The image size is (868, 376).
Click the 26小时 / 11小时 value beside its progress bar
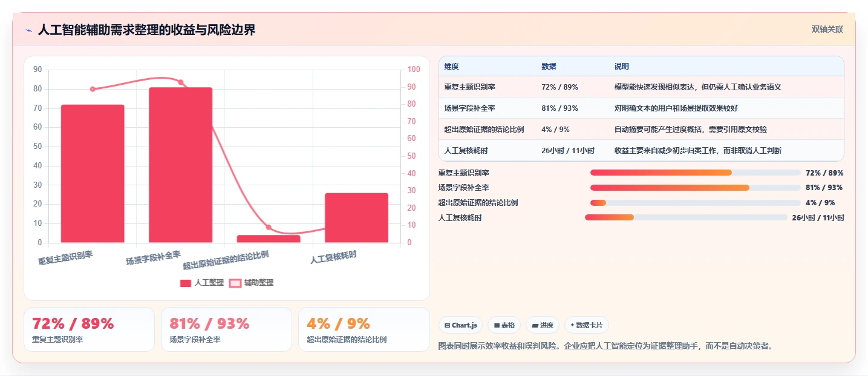pyautogui.click(x=818, y=218)
